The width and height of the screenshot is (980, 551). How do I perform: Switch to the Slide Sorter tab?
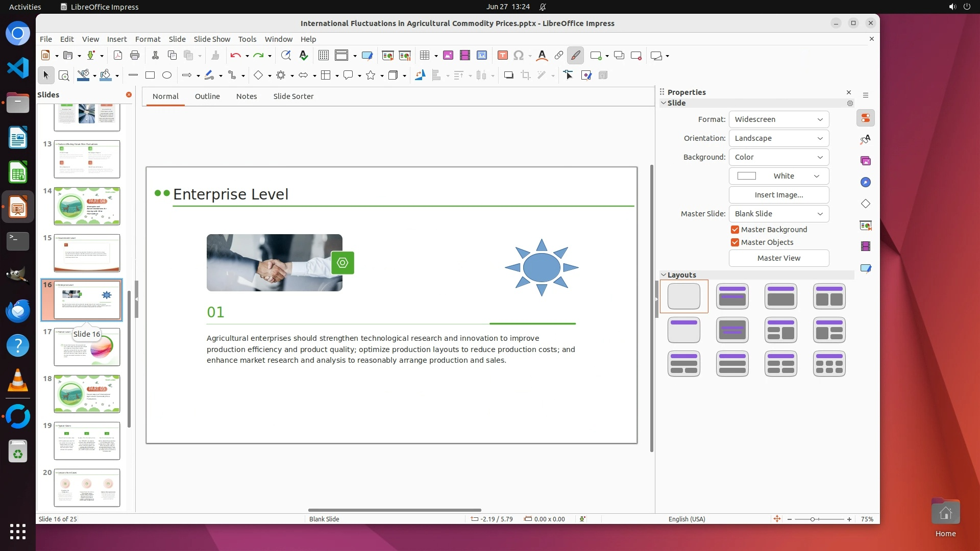pyautogui.click(x=293, y=96)
